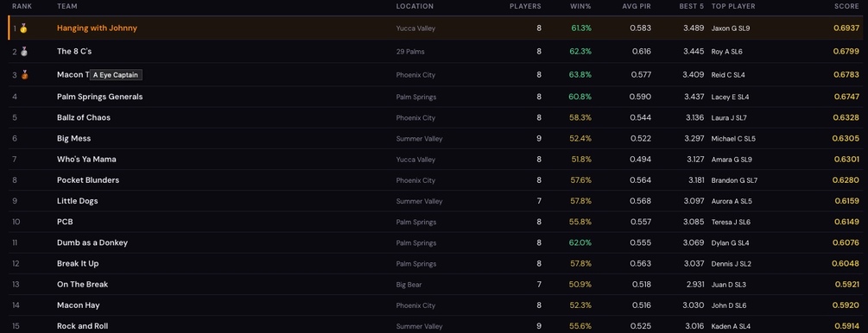The image size is (868, 333).
Task: Click the TEAM column header
Action: (x=67, y=6)
